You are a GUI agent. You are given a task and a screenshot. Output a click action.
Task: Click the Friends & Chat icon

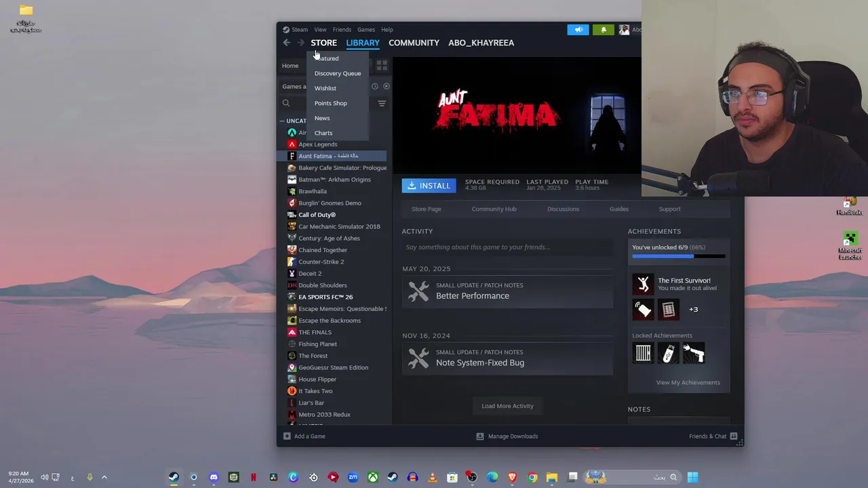coord(733,436)
